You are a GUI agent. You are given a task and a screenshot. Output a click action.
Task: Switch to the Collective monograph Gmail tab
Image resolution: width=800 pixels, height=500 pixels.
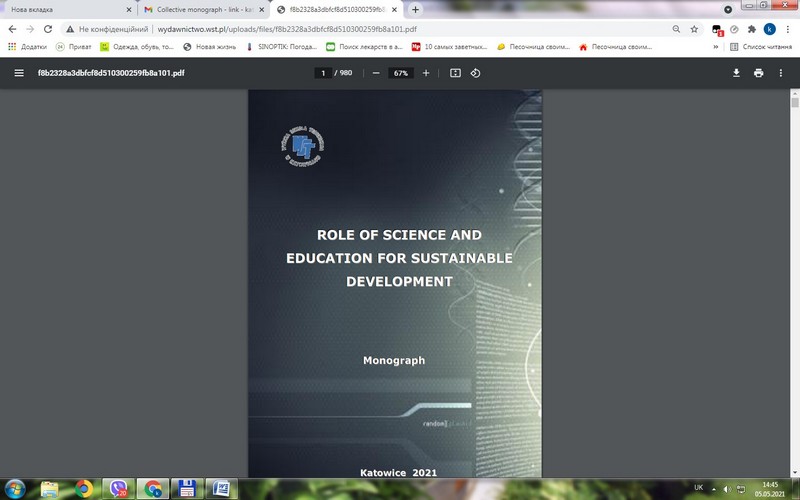click(200, 9)
